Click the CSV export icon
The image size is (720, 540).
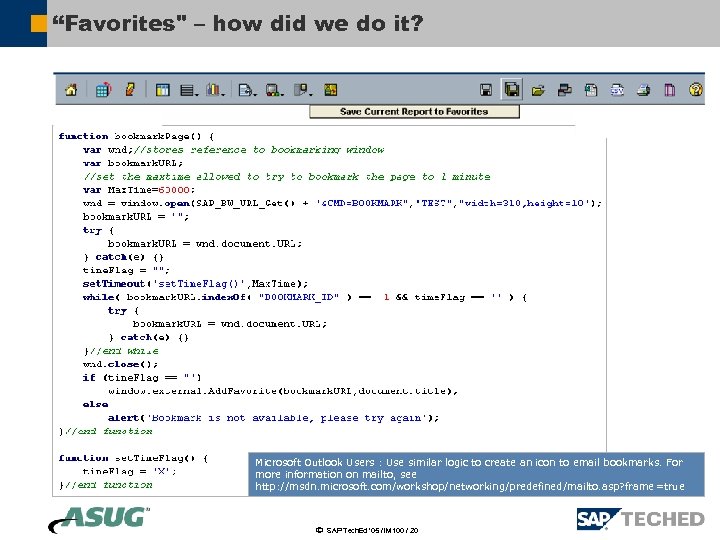(x=617, y=90)
